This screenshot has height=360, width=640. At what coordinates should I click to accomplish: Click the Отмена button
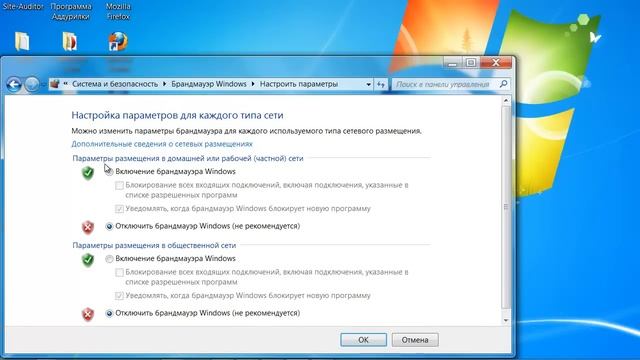pyautogui.click(x=415, y=340)
